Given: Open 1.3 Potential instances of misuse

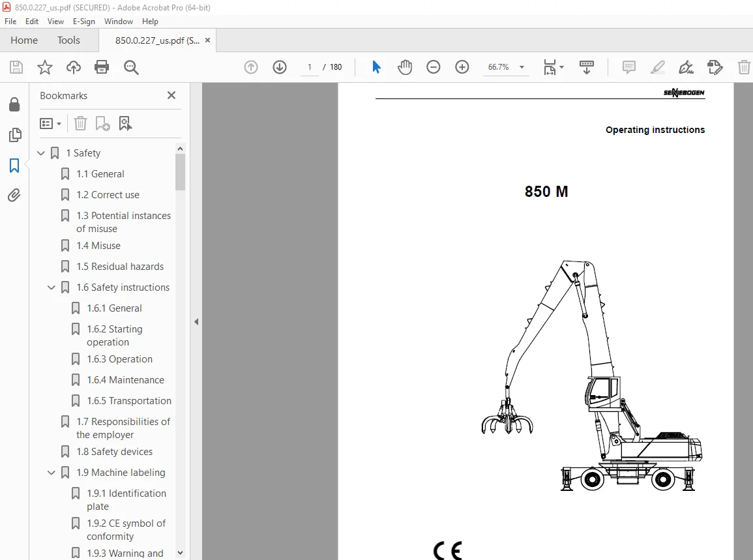Looking at the screenshot, I should click(123, 222).
